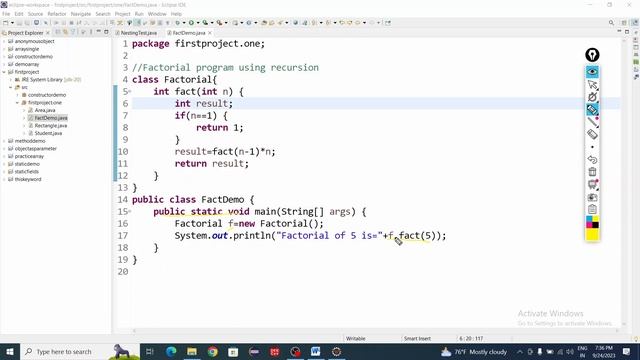Screen dimensions: 640x360
Task: Select Student.java in Project Explorer
Action: point(45,133)
